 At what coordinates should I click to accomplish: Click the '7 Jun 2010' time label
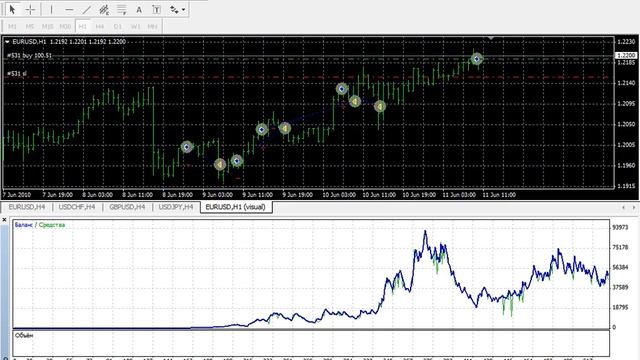[x=17, y=195]
